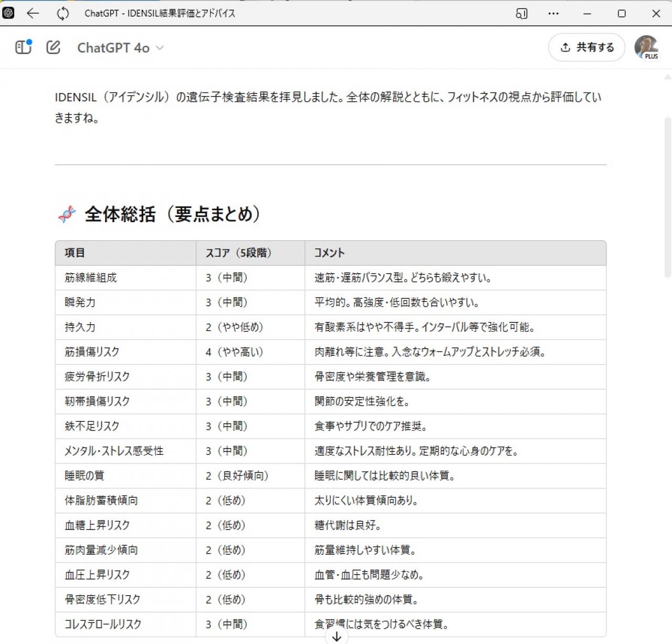Click the 平均的。高強度・低回数 comment
Viewport: 672px width, 644px height.
[x=397, y=302]
